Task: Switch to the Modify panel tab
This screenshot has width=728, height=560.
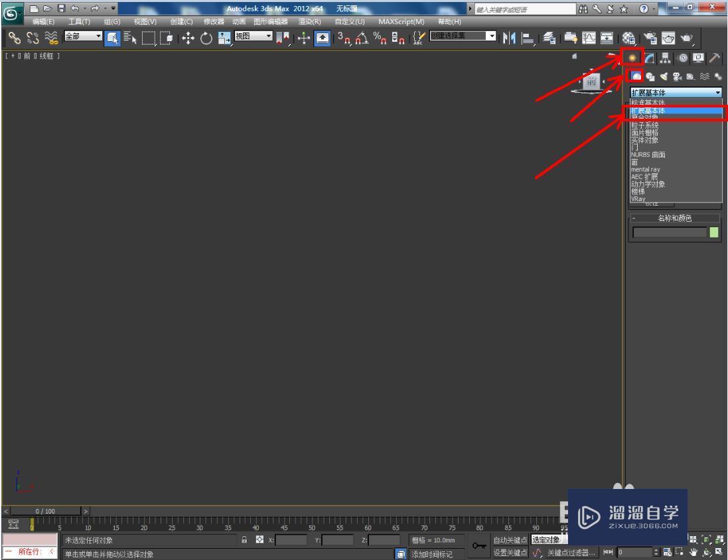Action: pos(649,58)
